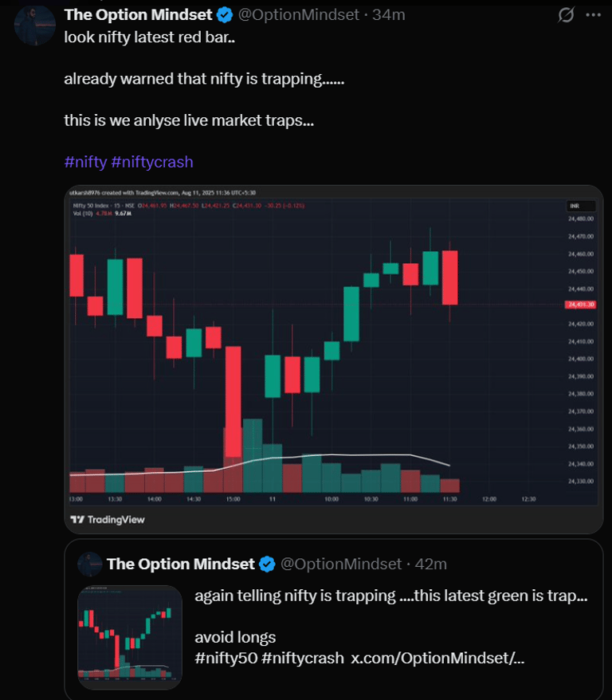
Task: Click verified badge in quoted tweet
Action: (267, 564)
